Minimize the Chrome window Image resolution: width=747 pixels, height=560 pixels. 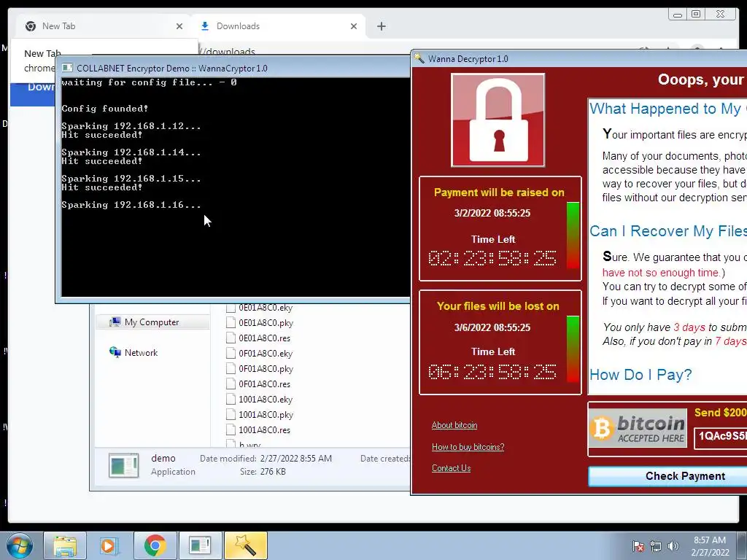(x=678, y=15)
